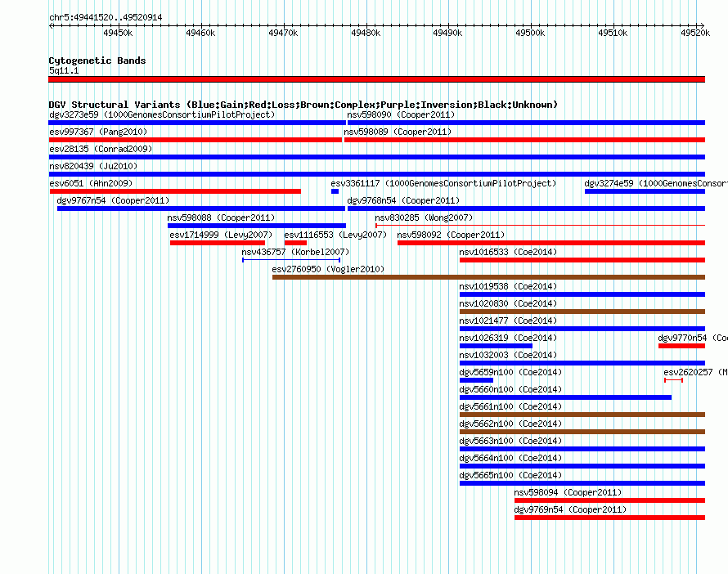Click the nsv830285 (Wong2007) label
Screen dimensions: 728x574
pyautogui.click(x=424, y=217)
